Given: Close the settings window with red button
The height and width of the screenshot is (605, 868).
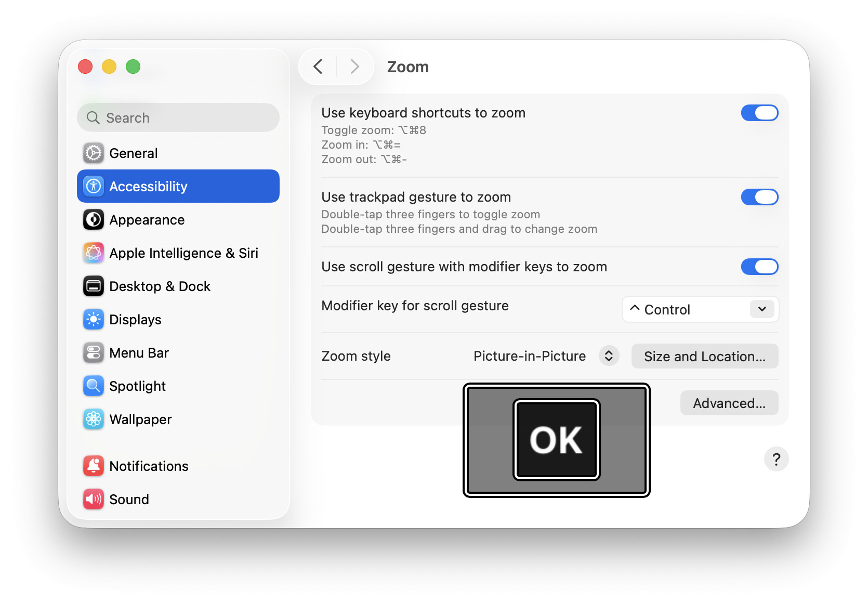Looking at the screenshot, I should (x=85, y=67).
